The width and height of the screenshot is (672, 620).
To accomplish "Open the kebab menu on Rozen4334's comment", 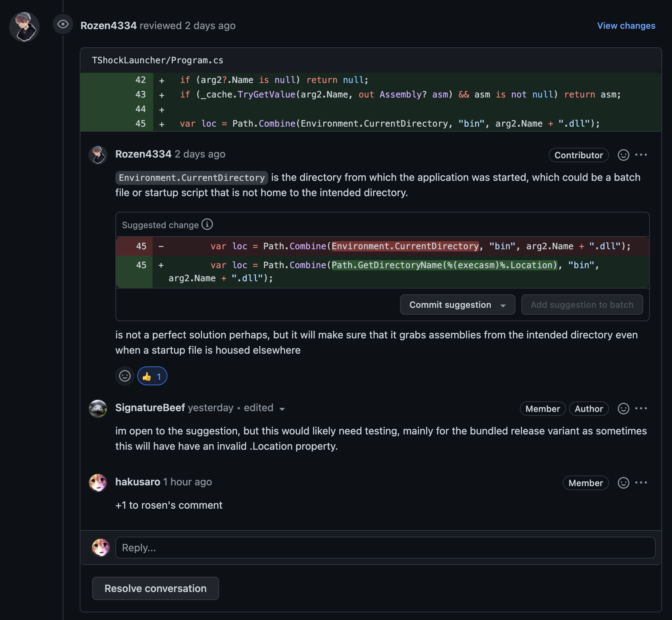I will pos(641,155).
